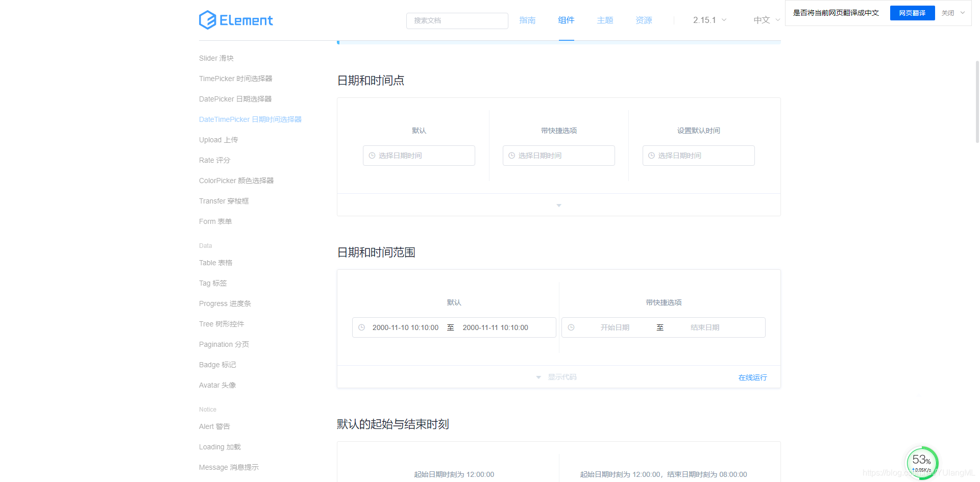Image resolution: width=980 pixels, height=482 pixels.
Task: Open the arrow beside 关闭 in the translate bar
Action: [x=963, y=13]
